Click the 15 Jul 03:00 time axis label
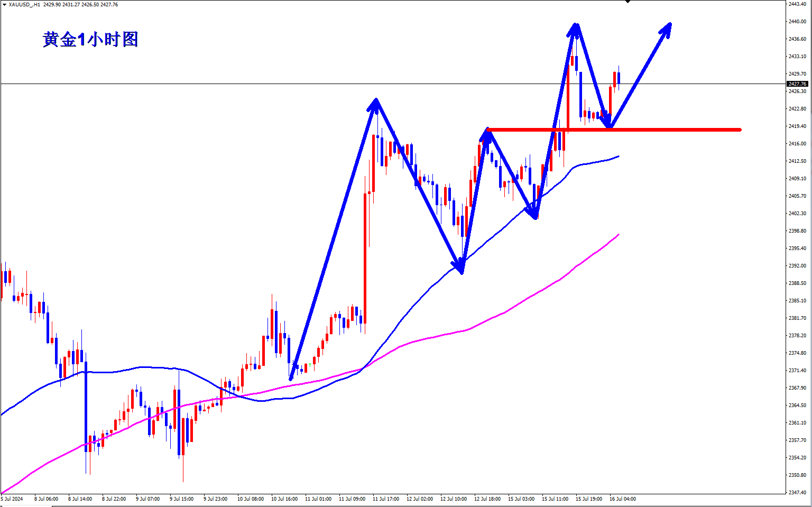812x507 pixels. [x=521, y=499]
